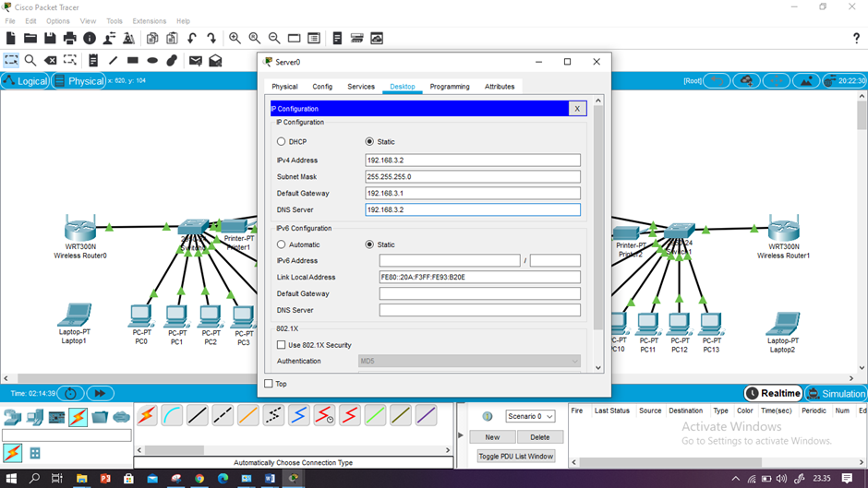Save the project using floppy disk icon
This screenshot has width=868, height=488.
(50, 38)
